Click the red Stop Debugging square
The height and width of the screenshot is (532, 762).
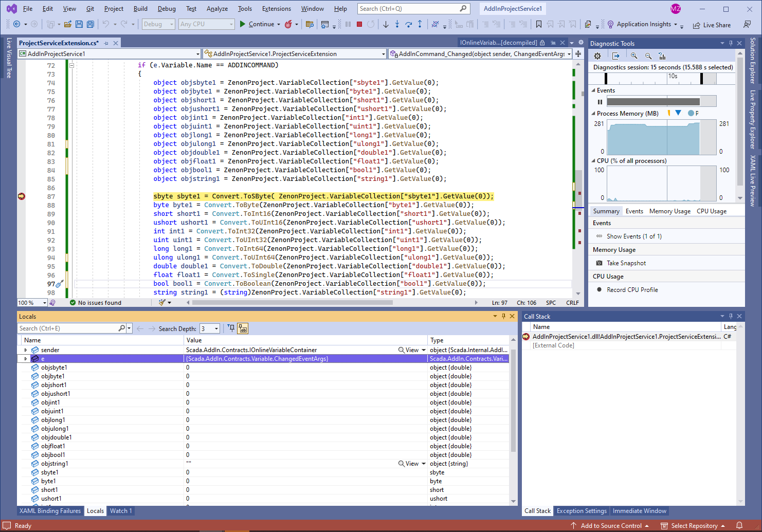[359, 24]
